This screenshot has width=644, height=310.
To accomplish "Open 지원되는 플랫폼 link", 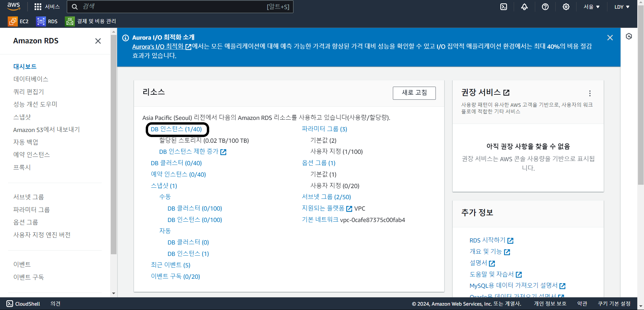I will (327, 209).
